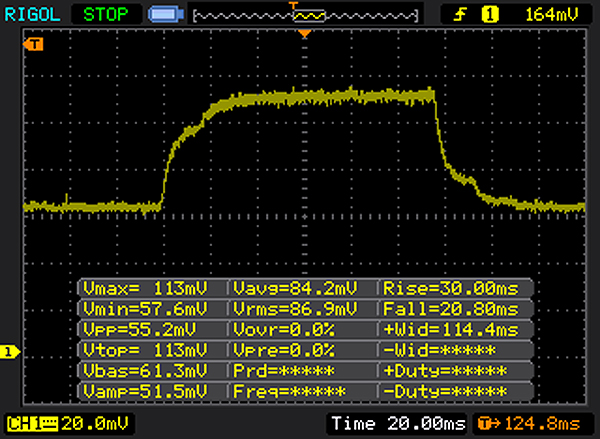Click the highlighted window in memory bar
This screenshot has width=600, height=439.
pyautogui.click(x=309, y=16)
